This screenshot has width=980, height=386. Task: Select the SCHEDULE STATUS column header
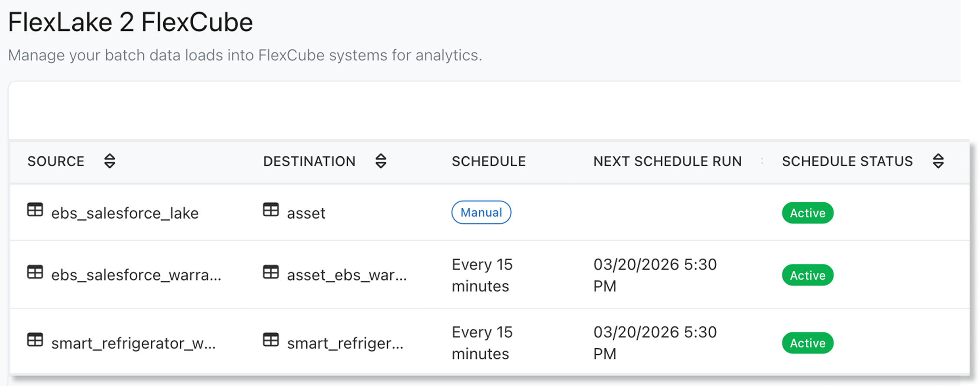click(x=847, y=161)
